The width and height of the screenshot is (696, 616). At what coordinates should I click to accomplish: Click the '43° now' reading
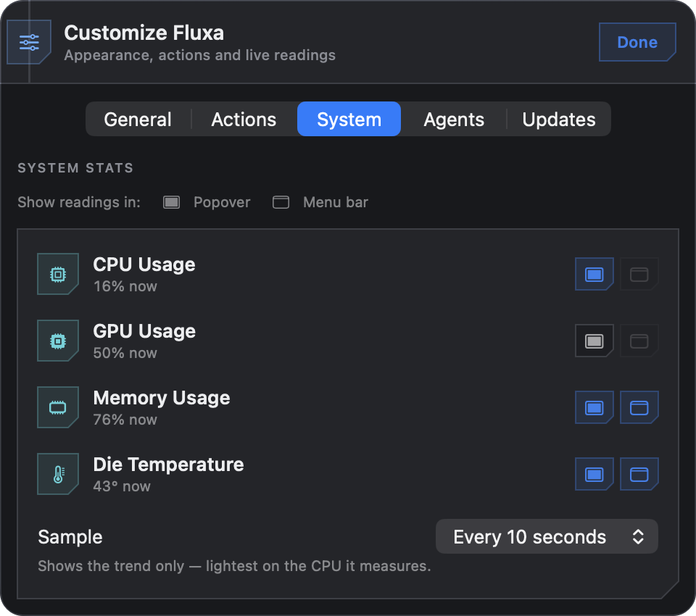122,486
